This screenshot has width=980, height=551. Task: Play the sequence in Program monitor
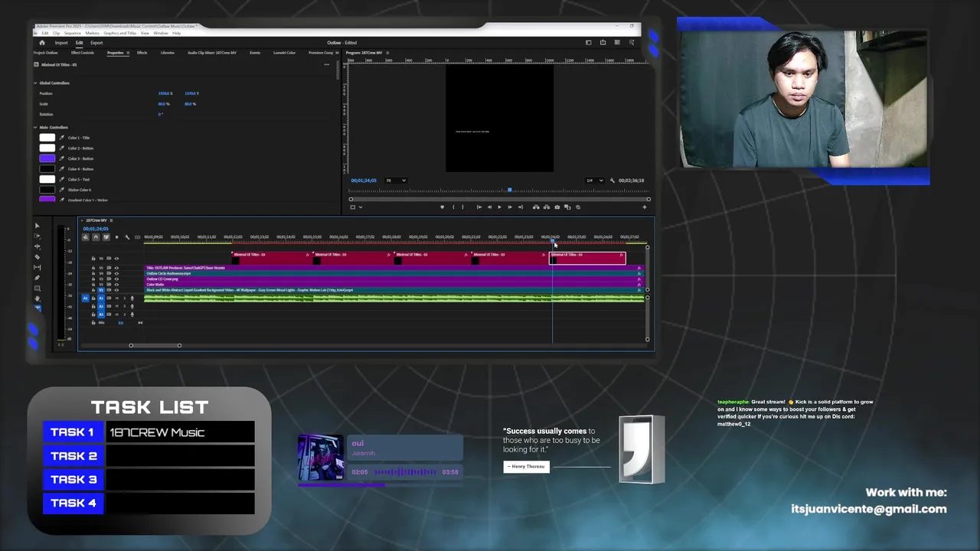tap(499, 207)
